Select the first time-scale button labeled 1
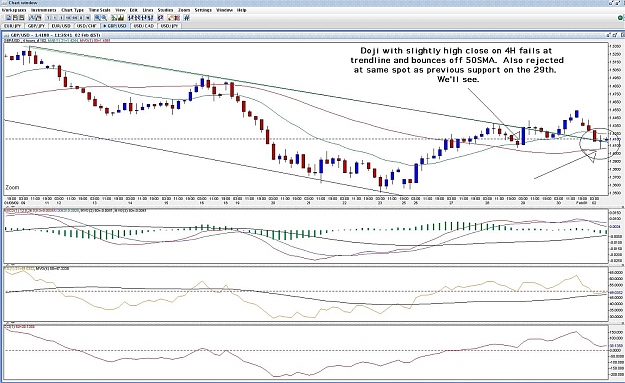This screenshot has width=625, height=383. (x=48, y=18)
